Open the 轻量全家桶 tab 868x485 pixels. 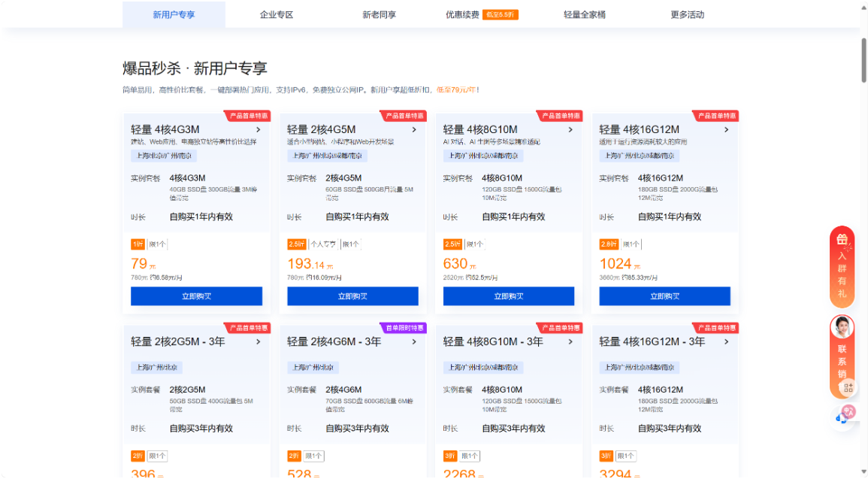[585, 14]
